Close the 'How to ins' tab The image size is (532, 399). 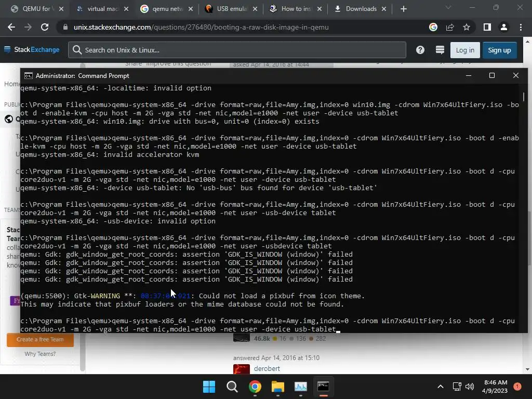320,9
